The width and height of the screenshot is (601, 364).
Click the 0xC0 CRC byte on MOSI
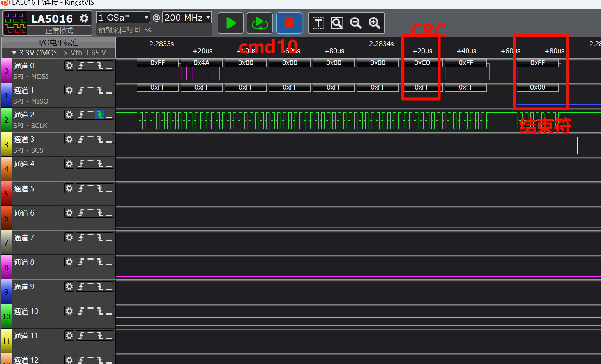tap(422, 63)
